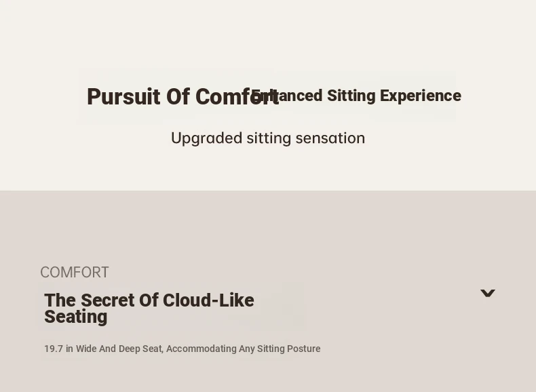This screenshot has height=392, width=536.
Task: Click the 'Pursuit Of Comfort' heading
Action: click(183, 97)
